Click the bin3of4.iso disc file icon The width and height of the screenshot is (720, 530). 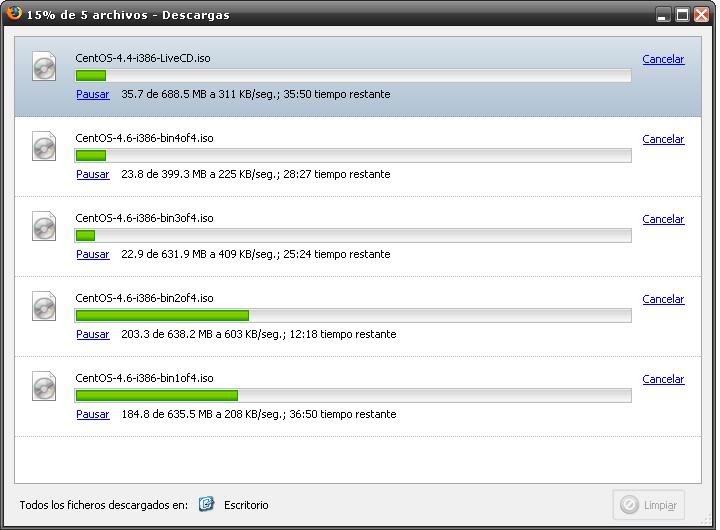[44, 227]
